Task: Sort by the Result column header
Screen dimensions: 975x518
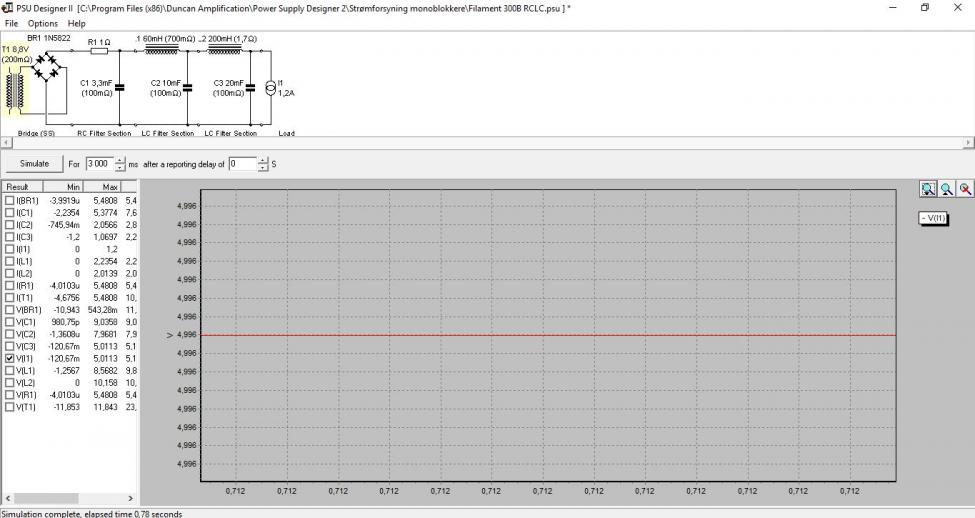Action: click(x=22, y=187)
